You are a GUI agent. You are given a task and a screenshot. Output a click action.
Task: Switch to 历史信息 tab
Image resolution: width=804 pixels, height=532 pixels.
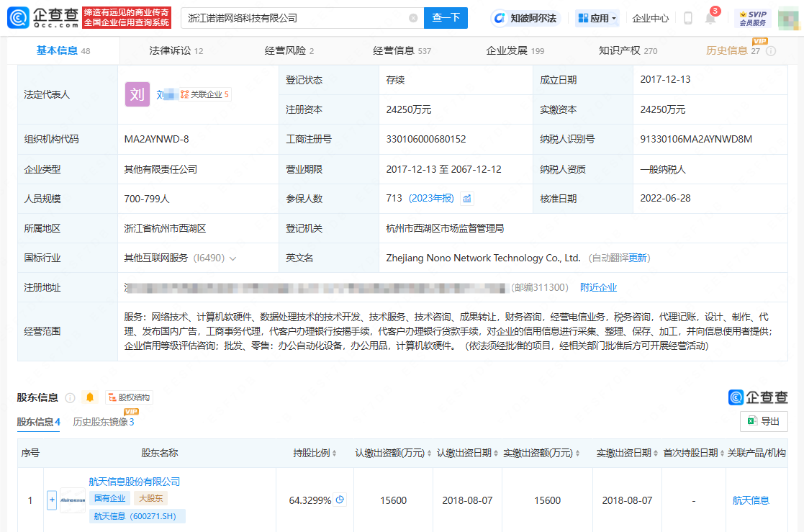[733, 51]
